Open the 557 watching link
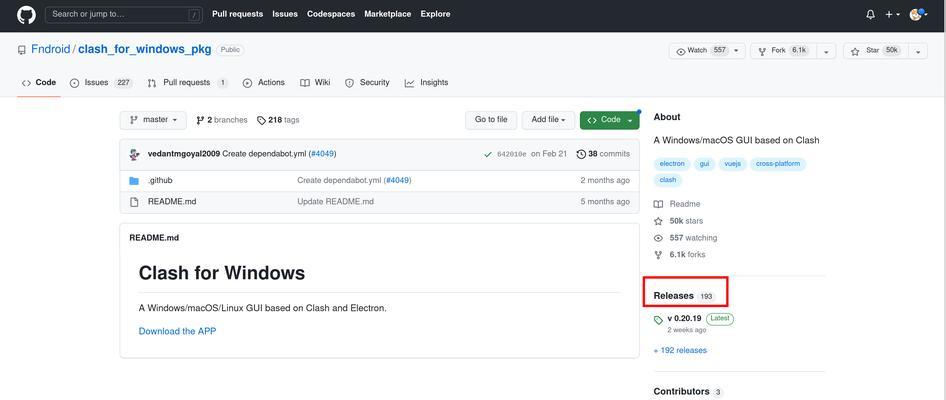946x400 pixels. [685, 238]
